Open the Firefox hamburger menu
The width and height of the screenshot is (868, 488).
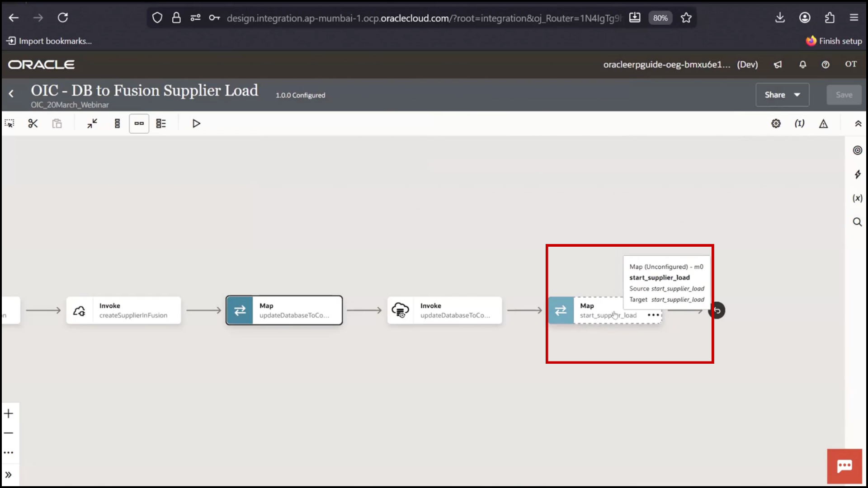click(x=854, y=18)
